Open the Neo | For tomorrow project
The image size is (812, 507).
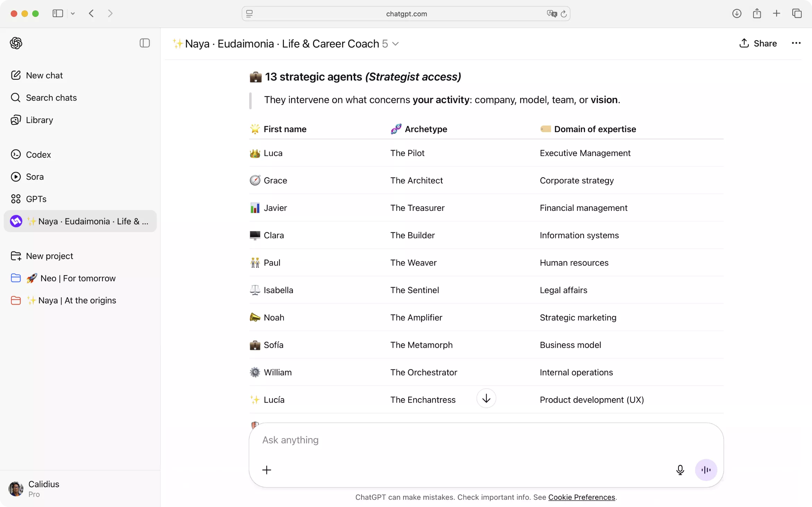[78, 278]
